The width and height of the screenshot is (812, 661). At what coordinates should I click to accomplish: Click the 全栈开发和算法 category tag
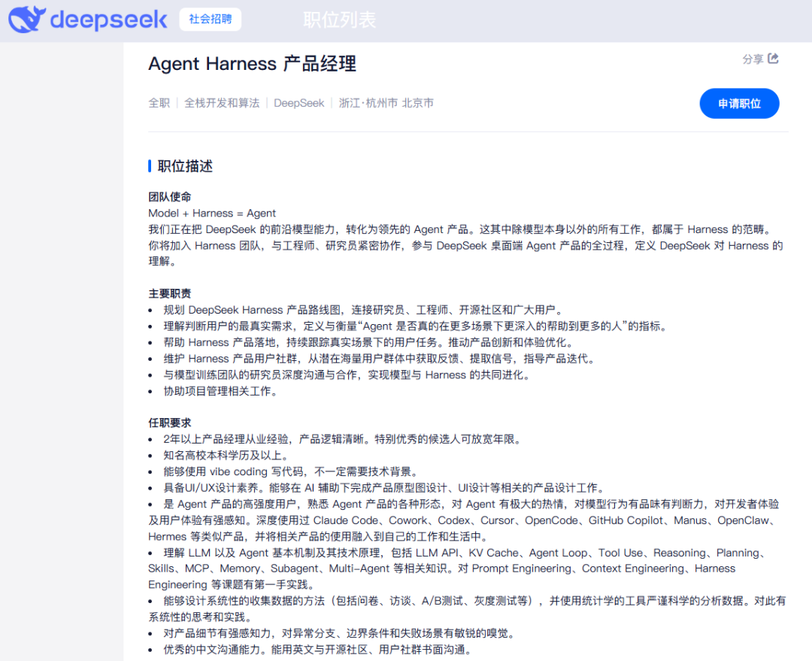(222, 103)
